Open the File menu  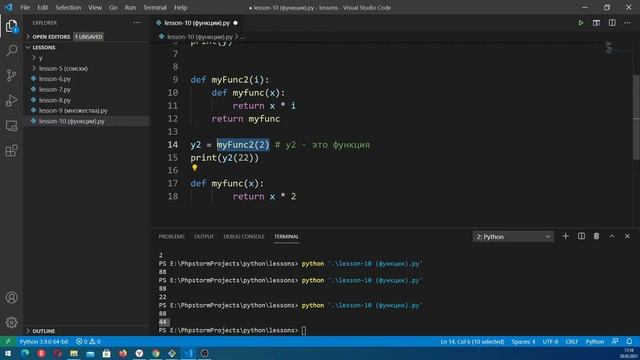(25, 7)
